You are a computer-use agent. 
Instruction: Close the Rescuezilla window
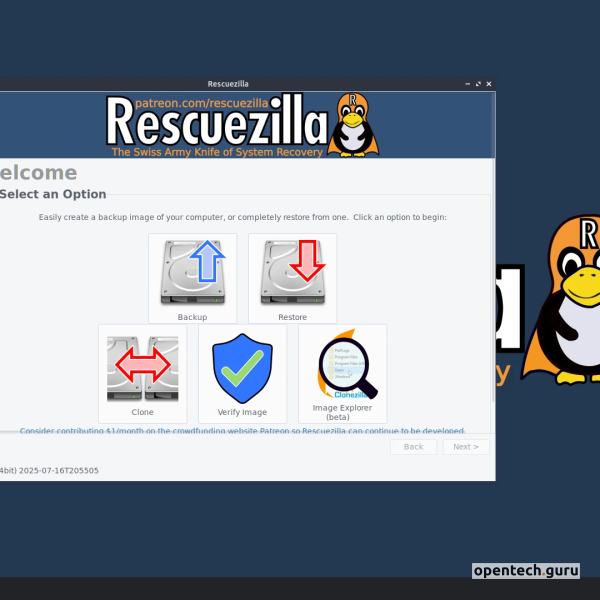489,84
